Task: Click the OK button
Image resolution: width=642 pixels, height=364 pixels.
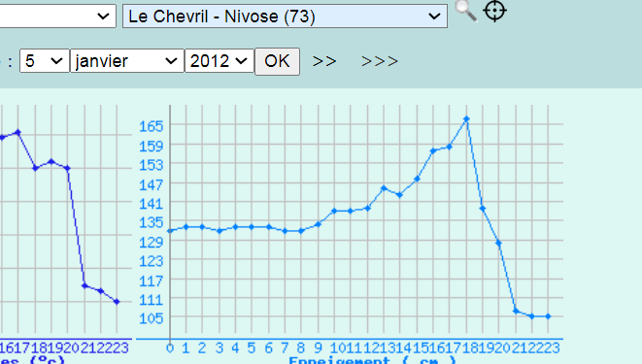Action: pos(277,61)
